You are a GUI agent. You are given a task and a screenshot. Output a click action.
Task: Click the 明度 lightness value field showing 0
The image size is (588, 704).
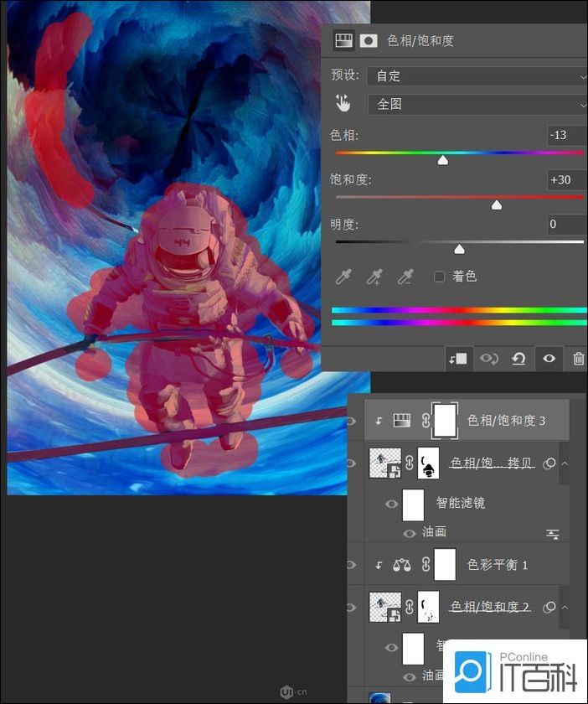[x=567, y=224]
